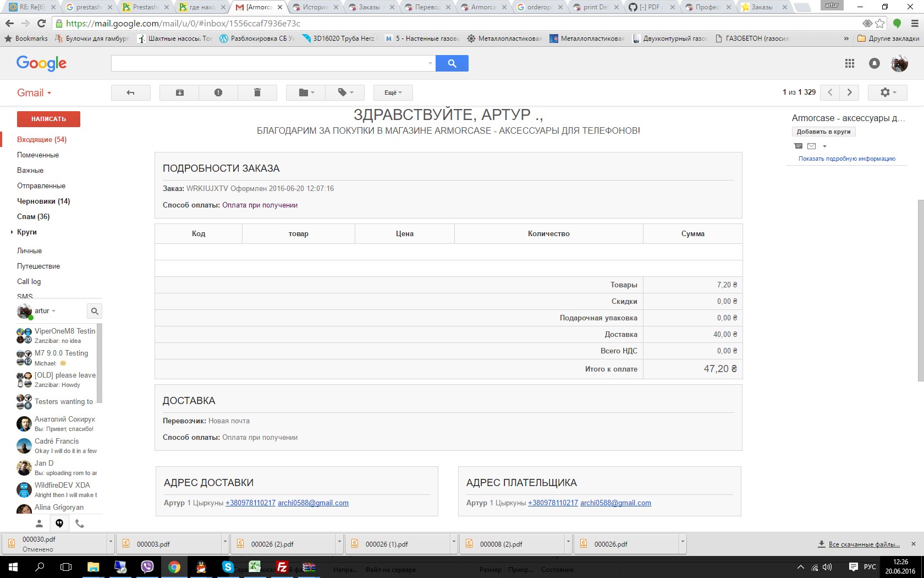Image resolution: width=924 pixels, height=578 pixels.
Task: Open the labels tag dropdown
Action: click(x=345, y=92)
